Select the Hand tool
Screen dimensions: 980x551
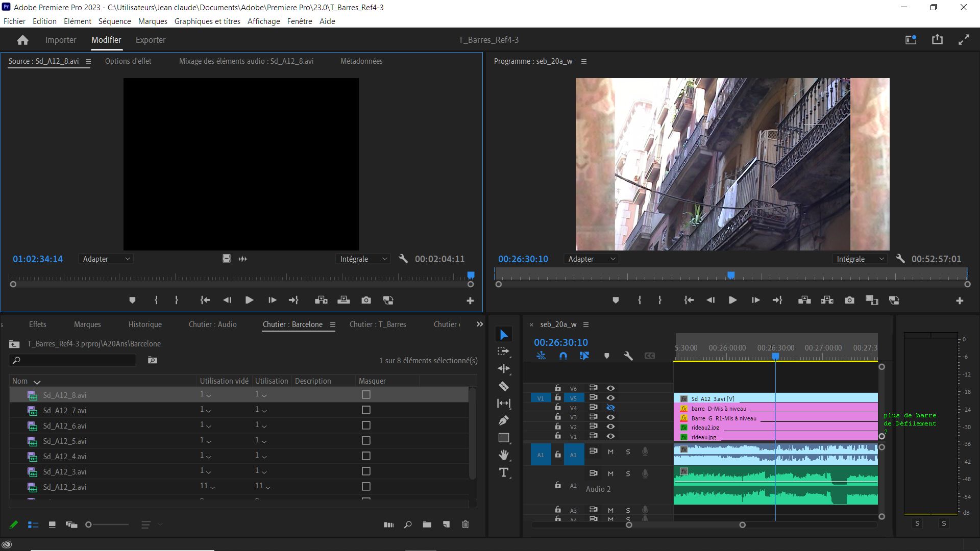(x=503, y=455)
